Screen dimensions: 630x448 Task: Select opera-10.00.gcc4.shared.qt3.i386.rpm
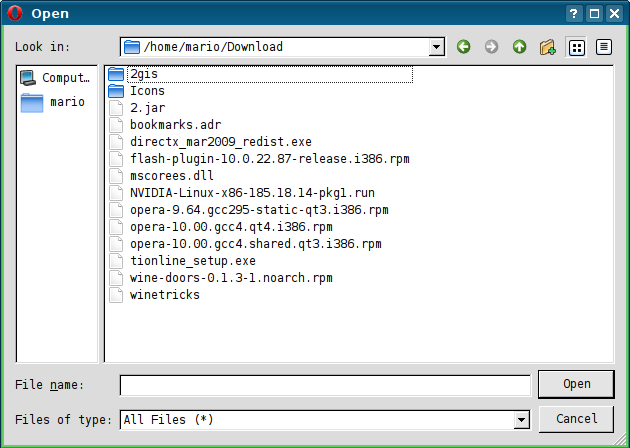245,243
